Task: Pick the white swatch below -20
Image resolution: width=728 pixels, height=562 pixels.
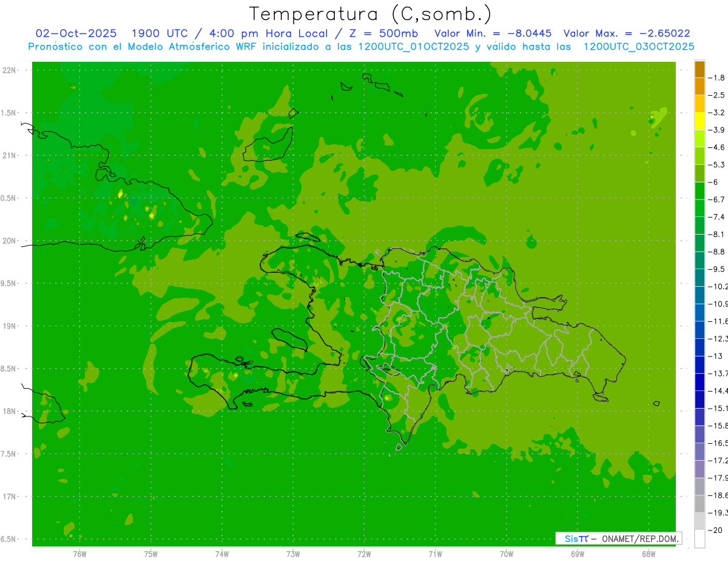Action: 699,538
